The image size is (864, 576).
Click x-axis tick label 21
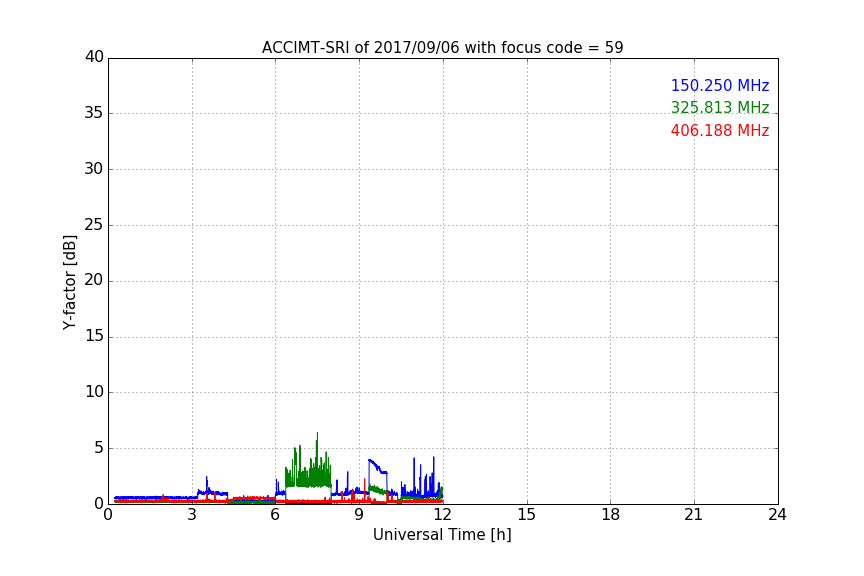pyautogui.click(x=694, y=515)
